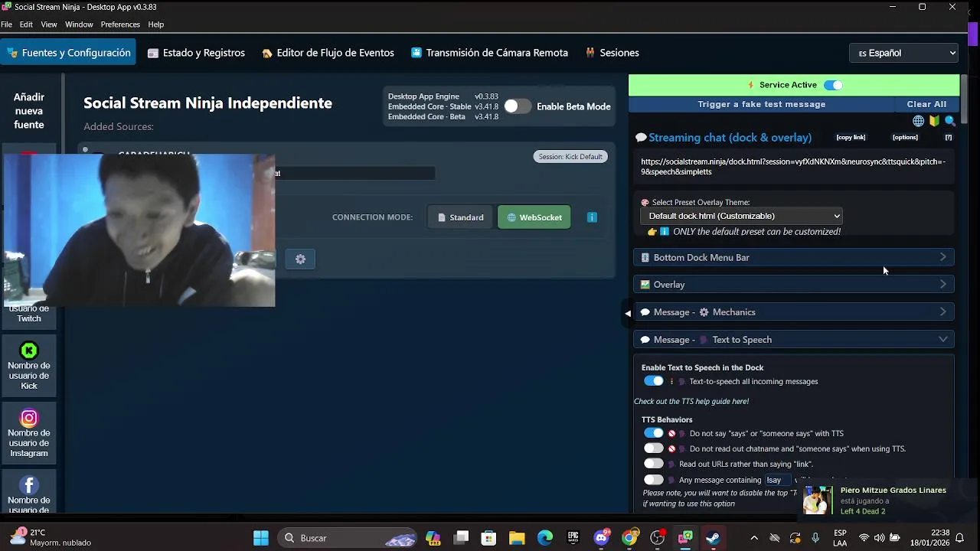Screen dimensions: 980x551
Task: Switch to Estado y Registros tab
Action: 196,53
